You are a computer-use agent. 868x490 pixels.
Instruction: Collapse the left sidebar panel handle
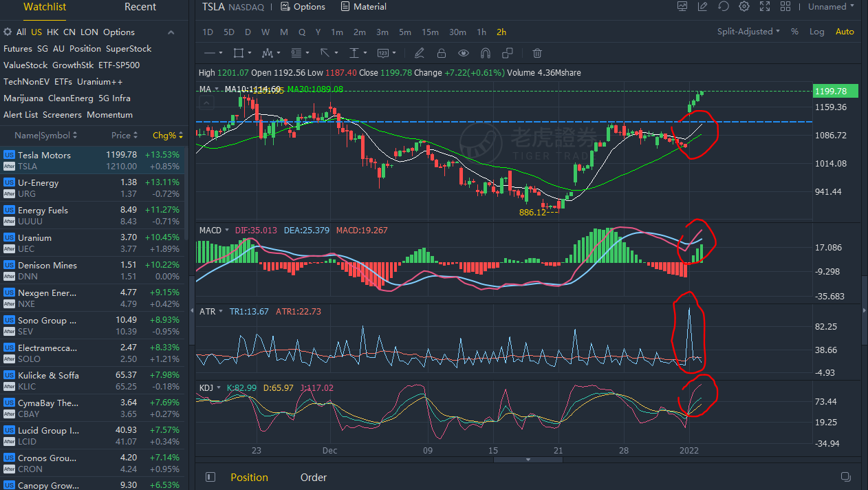(x=192, y=311)
